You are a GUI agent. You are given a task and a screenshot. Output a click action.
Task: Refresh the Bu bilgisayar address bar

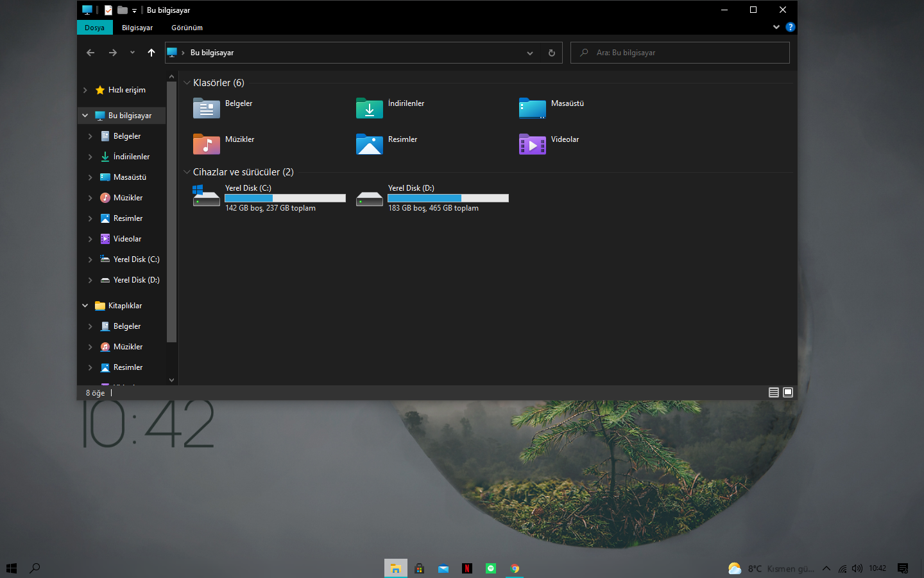pyautogui.click(x=552, y=53)
